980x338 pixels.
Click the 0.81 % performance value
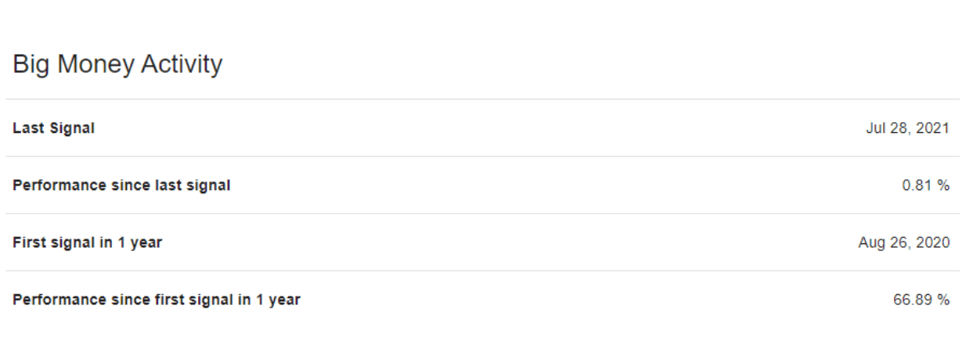[926, 185]
